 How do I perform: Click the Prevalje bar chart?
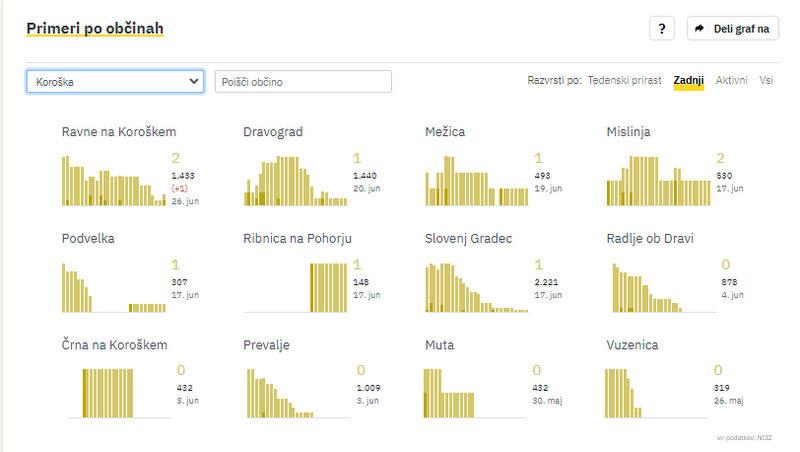click(295, 393)
